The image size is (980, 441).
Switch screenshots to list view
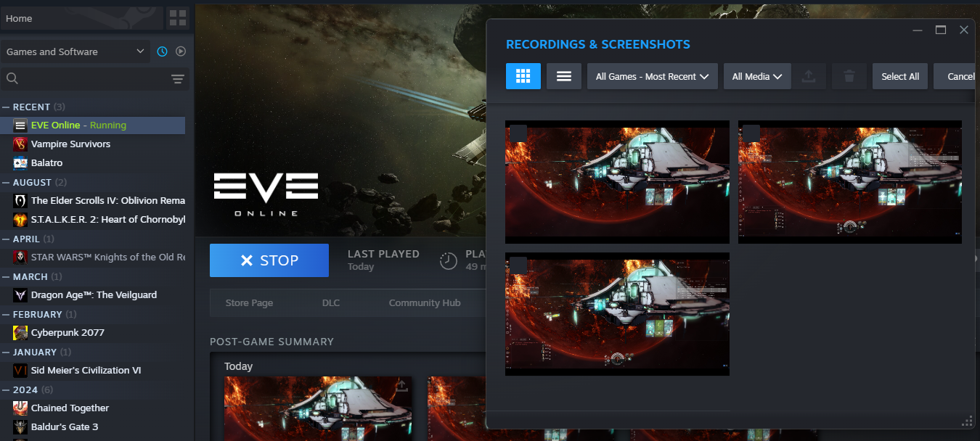564,76
